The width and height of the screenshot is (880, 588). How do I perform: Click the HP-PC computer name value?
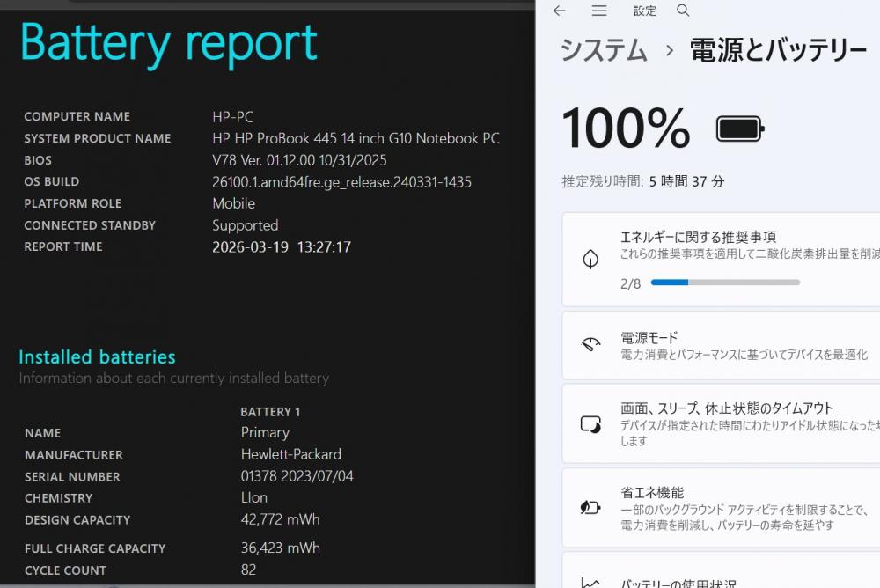232,117
